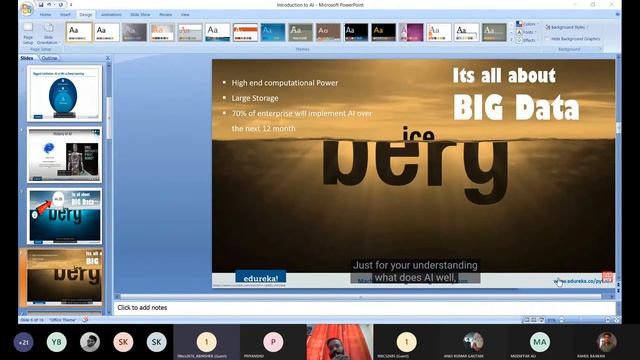Screen dimensions: 640x360
Task: Apply the magenta purple theme
Action: 411,32
